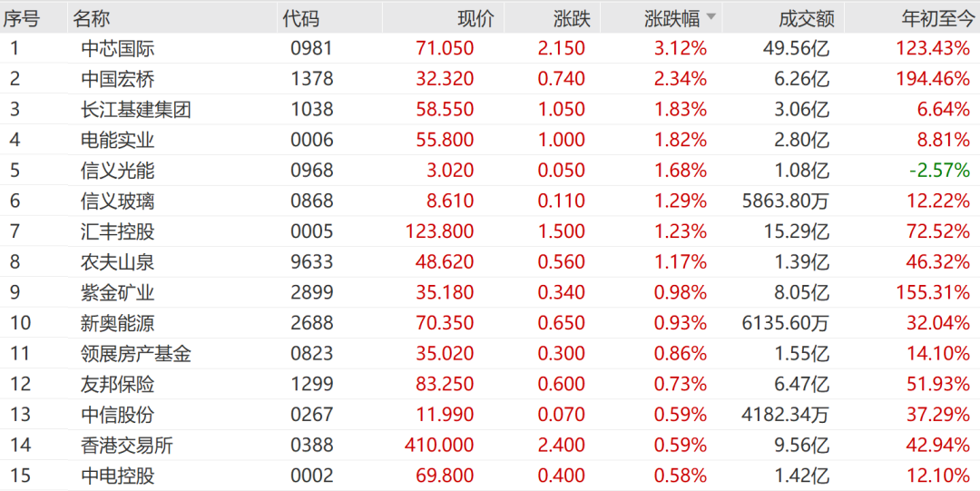This screenshot has width=980, height=491.
Task: Open 信义光能 stock details
Action: point(118,171)
